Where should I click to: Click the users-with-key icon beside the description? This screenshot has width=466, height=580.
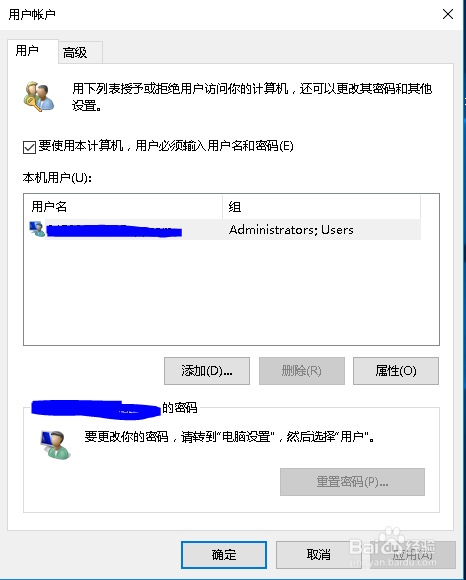(39, 97)
